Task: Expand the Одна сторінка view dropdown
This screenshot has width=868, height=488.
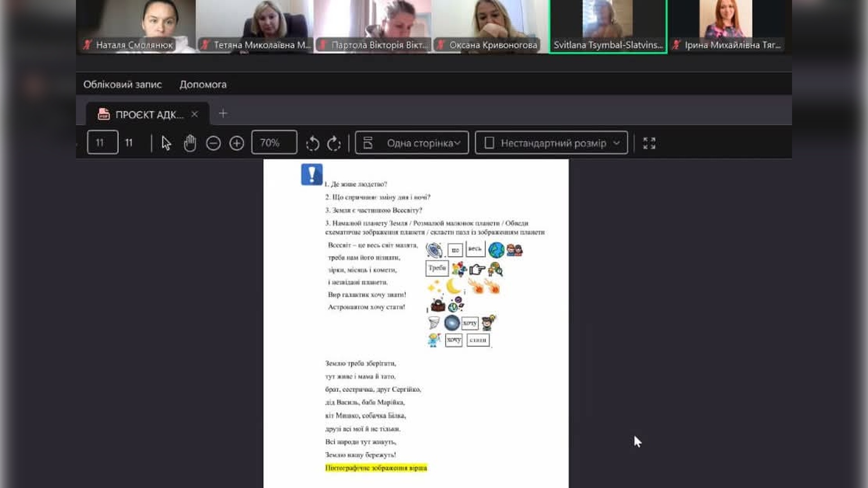Action: (x=412, y=143)
